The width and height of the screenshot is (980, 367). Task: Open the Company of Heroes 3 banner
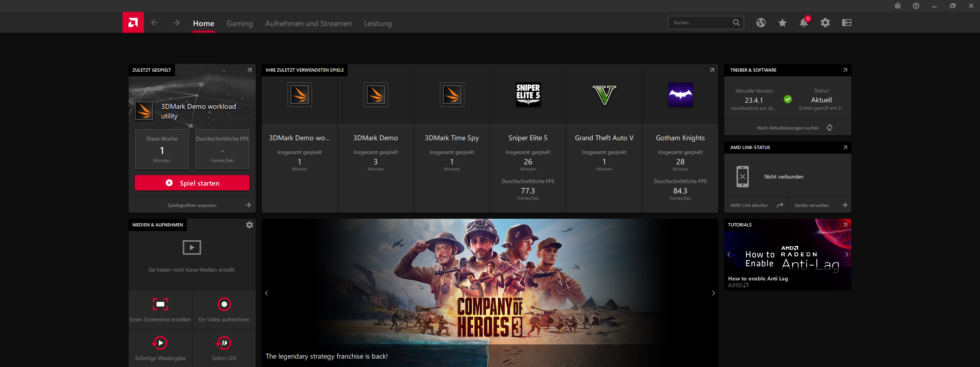click(x=490, y=293)
